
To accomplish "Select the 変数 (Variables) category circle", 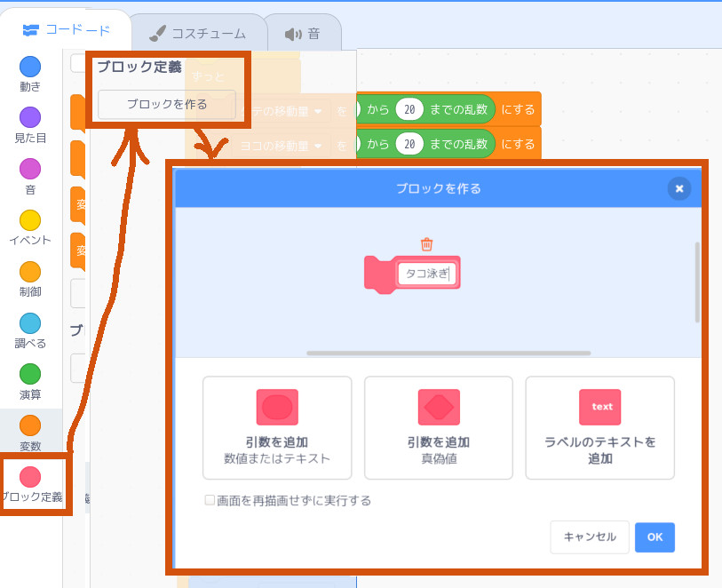I will coord(30,425).
